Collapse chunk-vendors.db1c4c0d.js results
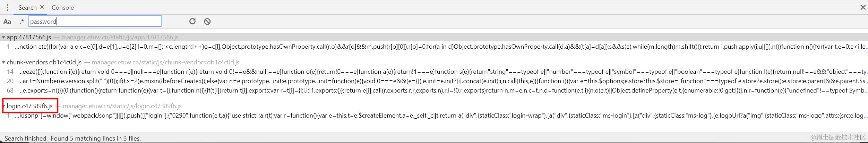The height and width of the screenshot is (143, 868). tap(3, 62)
